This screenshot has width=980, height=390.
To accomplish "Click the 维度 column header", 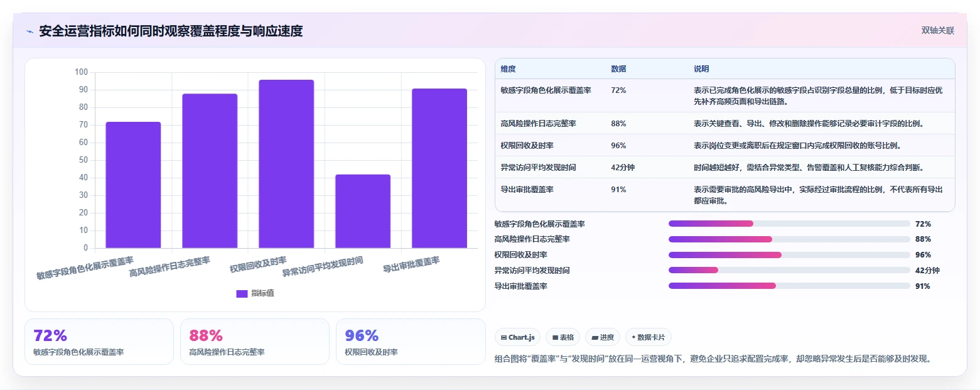I will 509,68.
